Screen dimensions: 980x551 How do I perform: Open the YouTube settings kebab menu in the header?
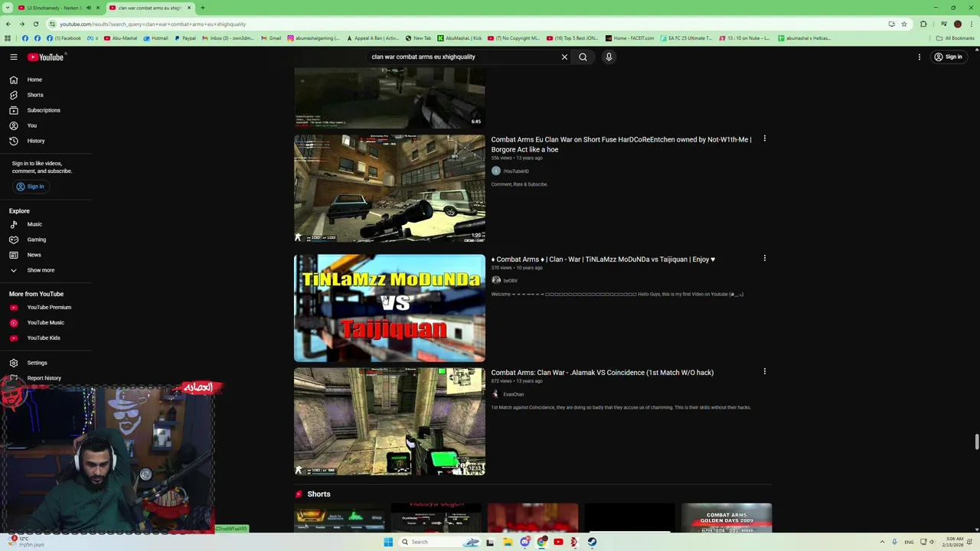click(920, 57)
